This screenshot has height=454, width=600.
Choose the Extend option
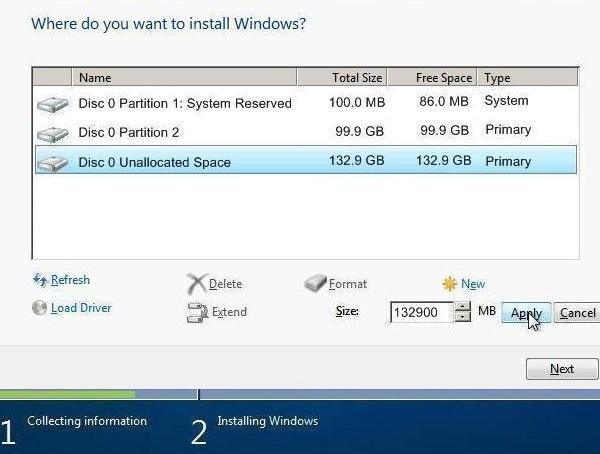point(229,312)
